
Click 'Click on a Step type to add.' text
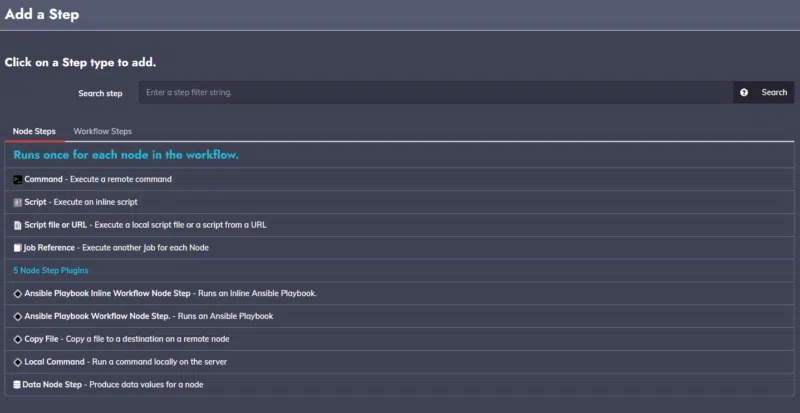tap(80, 63)
